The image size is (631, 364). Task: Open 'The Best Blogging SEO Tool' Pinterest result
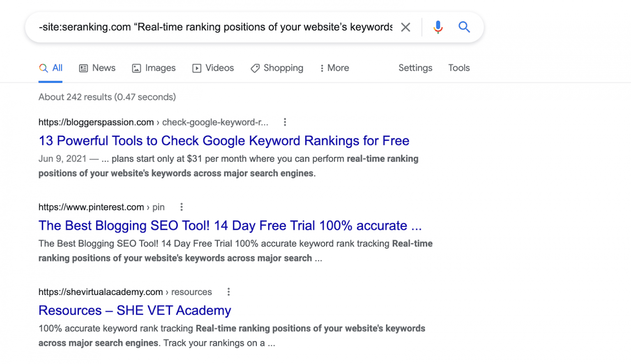[x=230, y=225]
